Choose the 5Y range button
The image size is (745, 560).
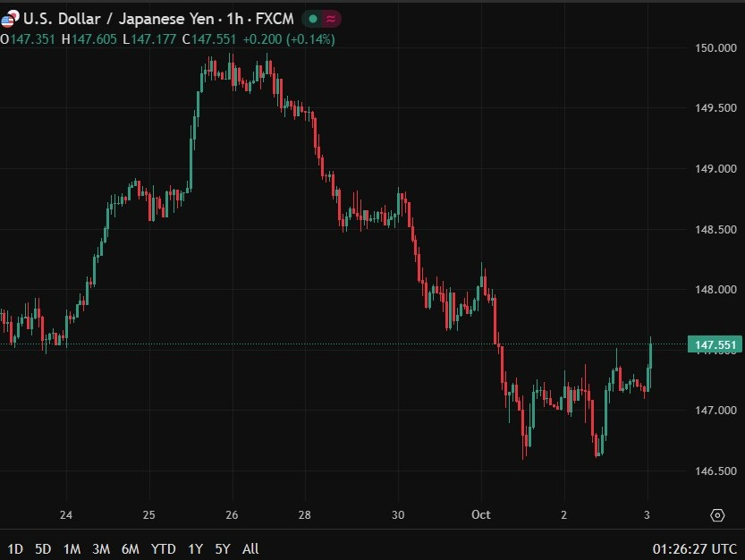pos(221,548)
